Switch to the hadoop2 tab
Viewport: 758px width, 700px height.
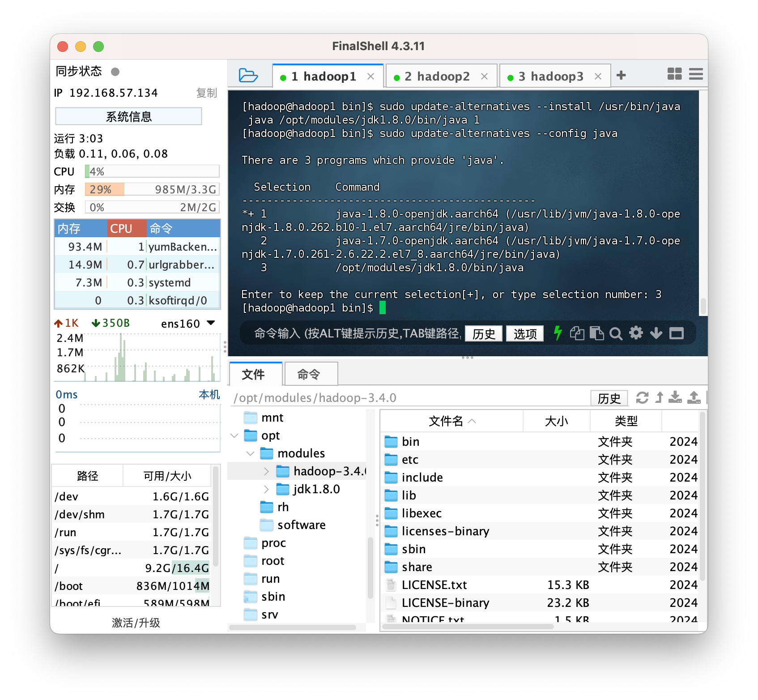441,76
